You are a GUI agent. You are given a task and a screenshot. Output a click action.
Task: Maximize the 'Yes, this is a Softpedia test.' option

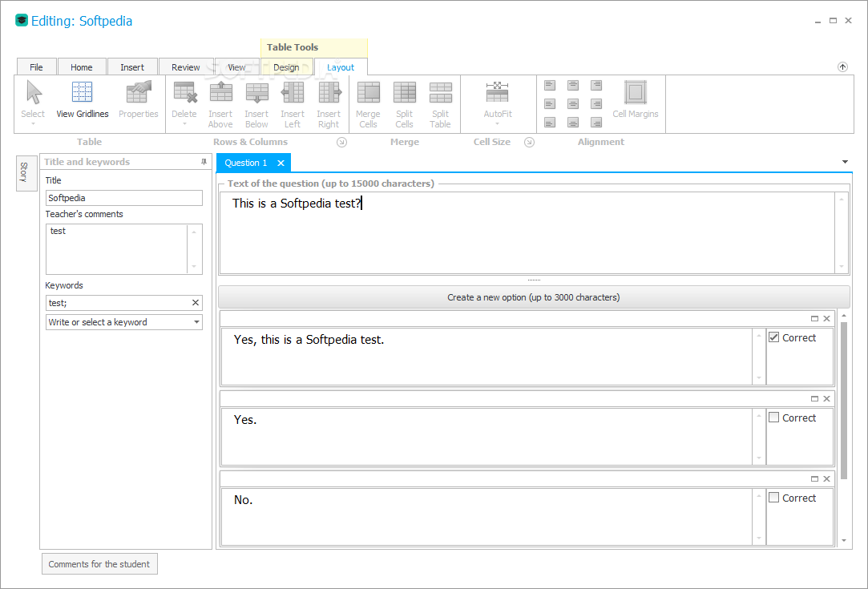(x=814, y=319)
